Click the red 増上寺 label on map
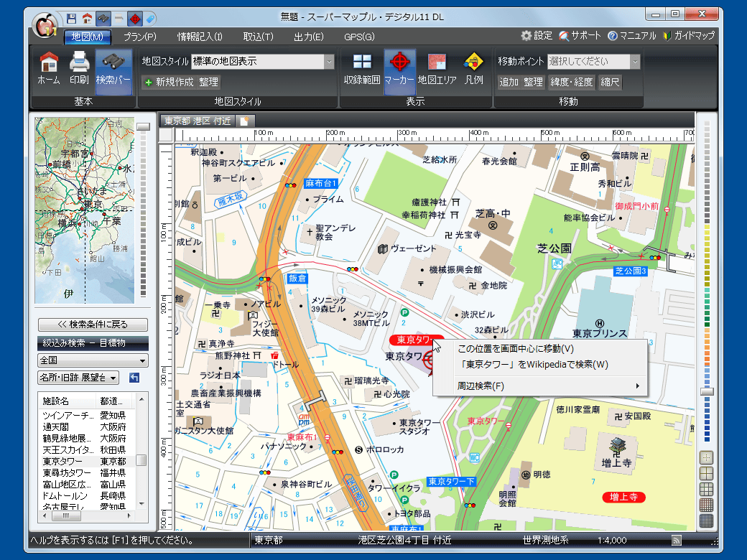Viewport: 747px width, 560px height. [623, 497]
